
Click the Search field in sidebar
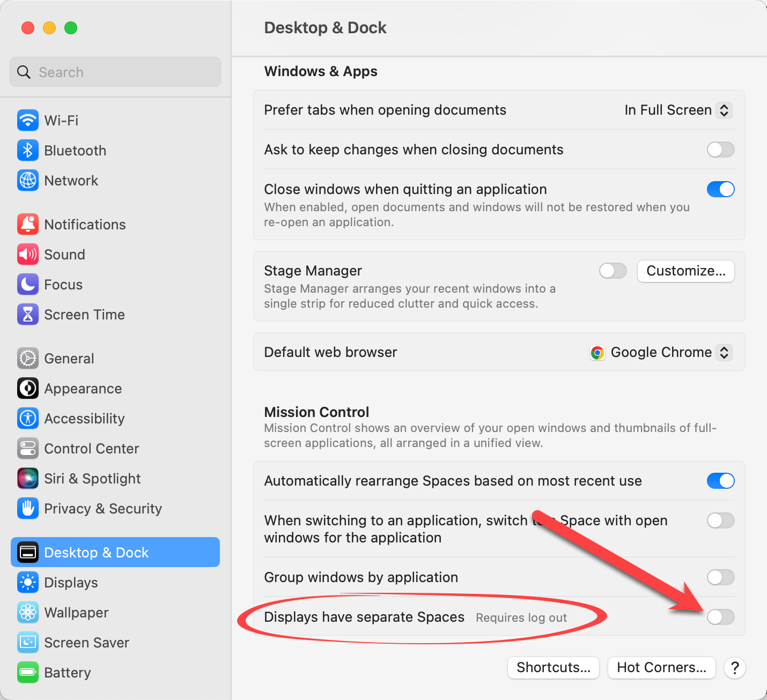coord(115,72)
